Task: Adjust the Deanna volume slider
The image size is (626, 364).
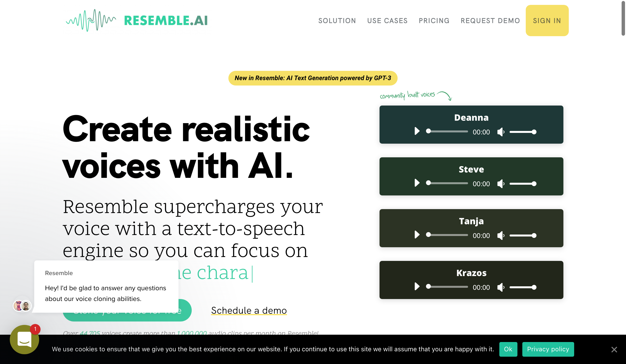Action: point(523,132)
